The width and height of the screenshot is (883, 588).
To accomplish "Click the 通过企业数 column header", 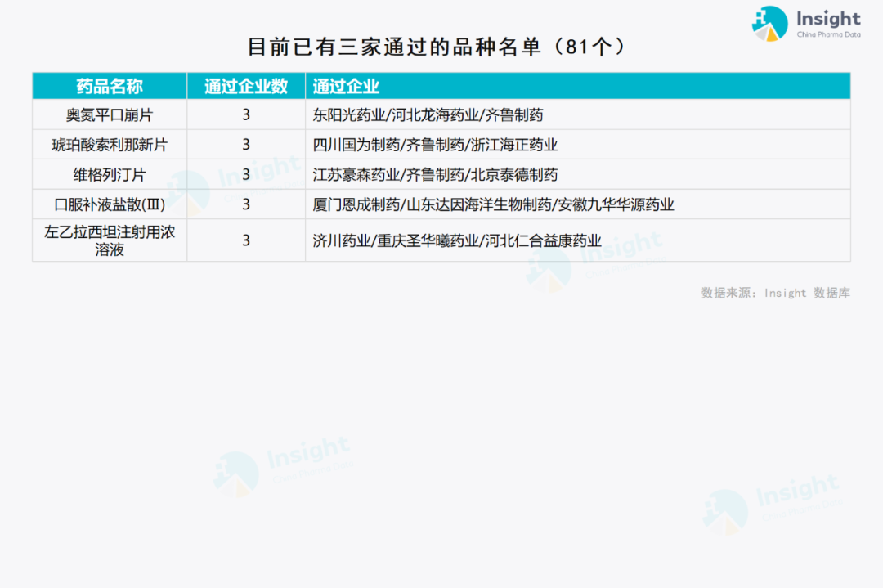I will tap(246, 86).
